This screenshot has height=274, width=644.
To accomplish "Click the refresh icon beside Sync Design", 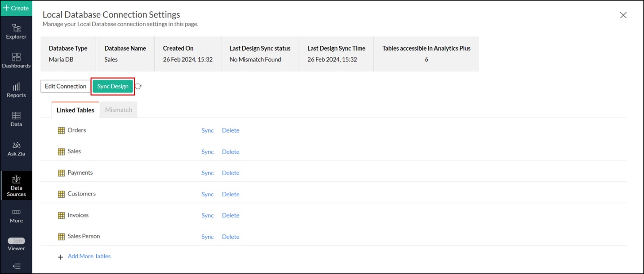I will pos(138,86).
